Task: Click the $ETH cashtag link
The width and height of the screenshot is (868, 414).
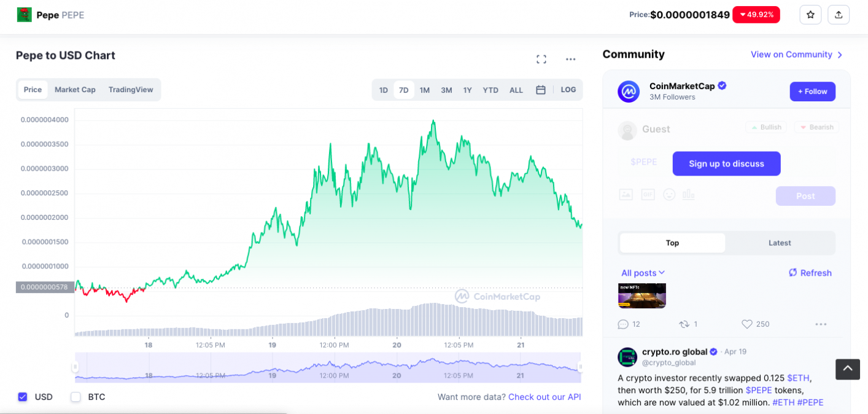Action: point(799,378)
